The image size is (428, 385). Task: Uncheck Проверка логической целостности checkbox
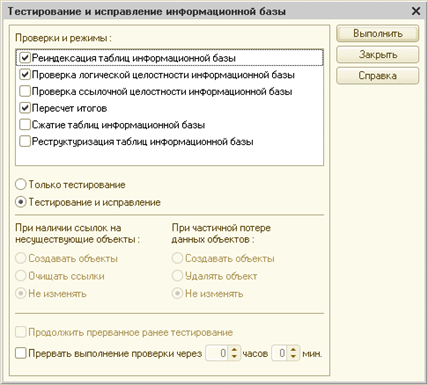(25, 75)
